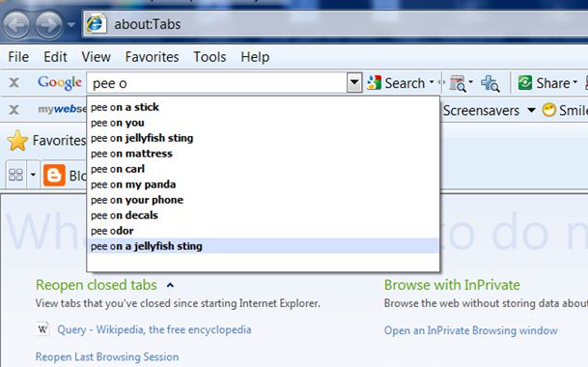Click the browser Forward arrow button

tap(49, 25)
